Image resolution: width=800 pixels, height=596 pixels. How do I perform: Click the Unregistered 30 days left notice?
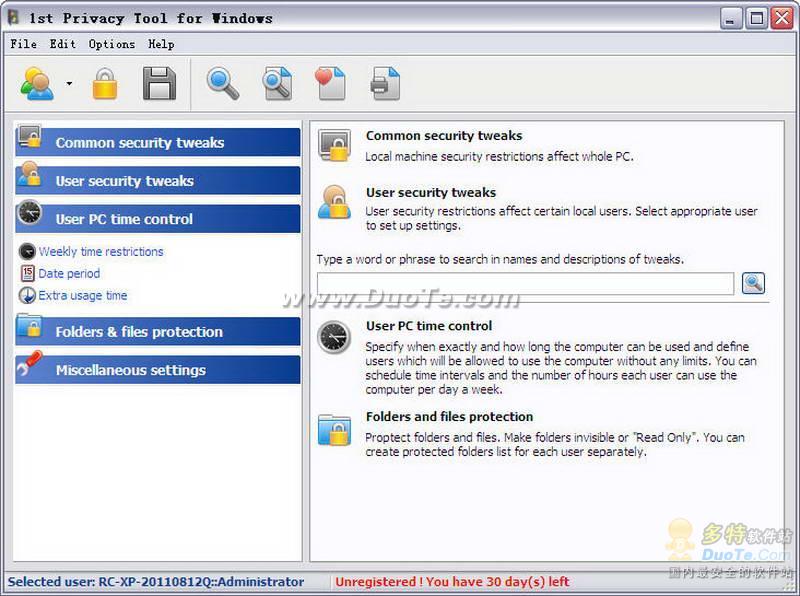pyautogui.click(x=452, y=582)
